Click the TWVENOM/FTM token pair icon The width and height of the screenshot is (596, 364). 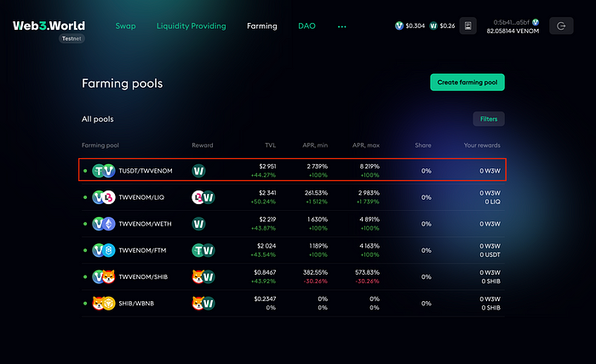coord(104,251)
